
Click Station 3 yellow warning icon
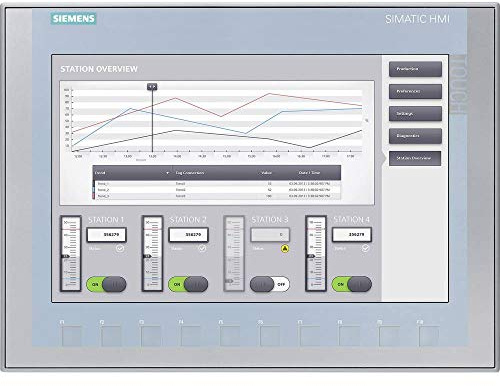pos(285,249)
